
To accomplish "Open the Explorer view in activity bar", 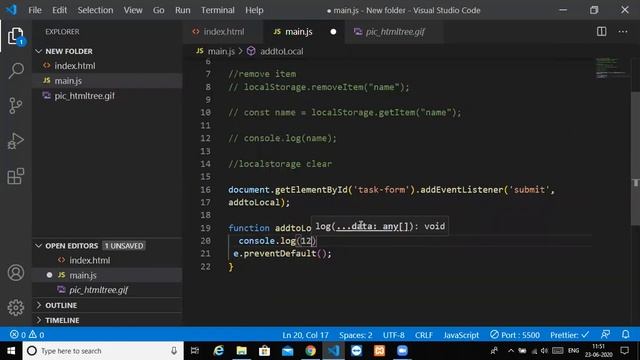I will tap(16, 36).
